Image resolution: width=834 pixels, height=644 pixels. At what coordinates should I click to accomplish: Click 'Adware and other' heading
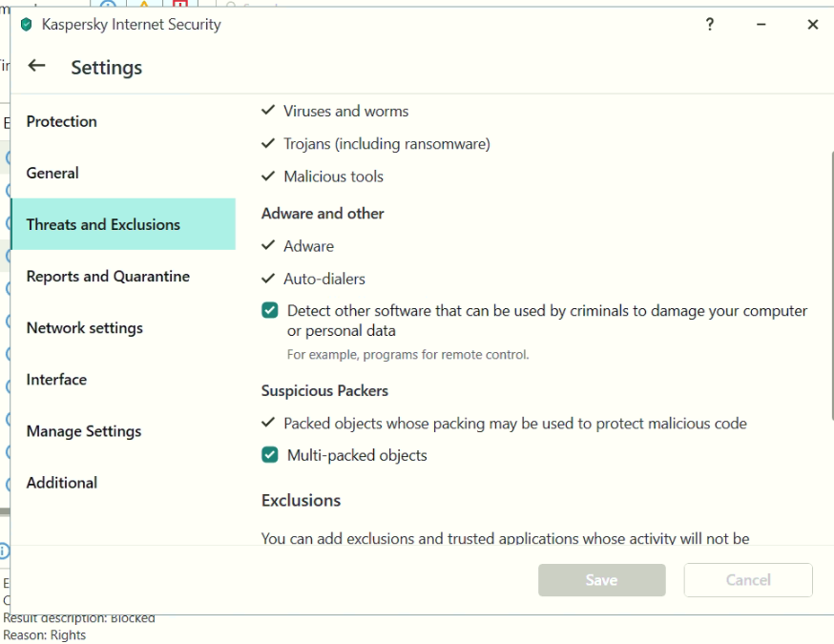323,214
